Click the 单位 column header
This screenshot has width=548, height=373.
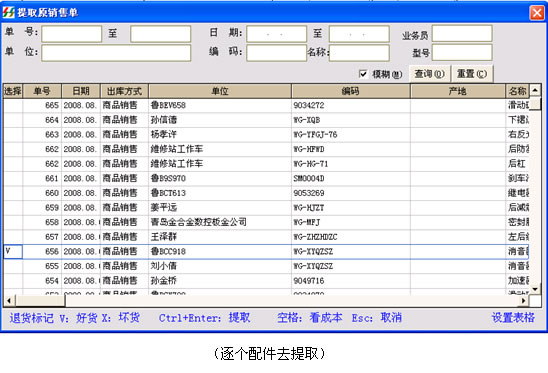(x=220, y=91)
